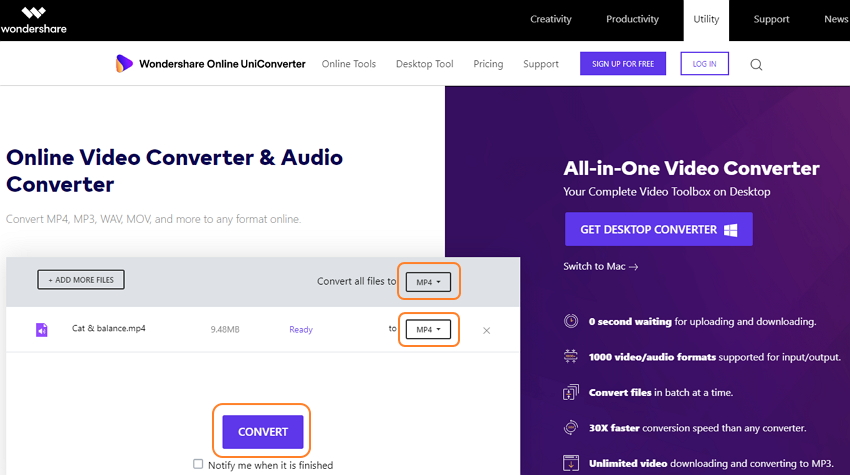This screenshot has width=850, height=475.
Task: Select the Utility tab
Action: (x=706, y=20)
